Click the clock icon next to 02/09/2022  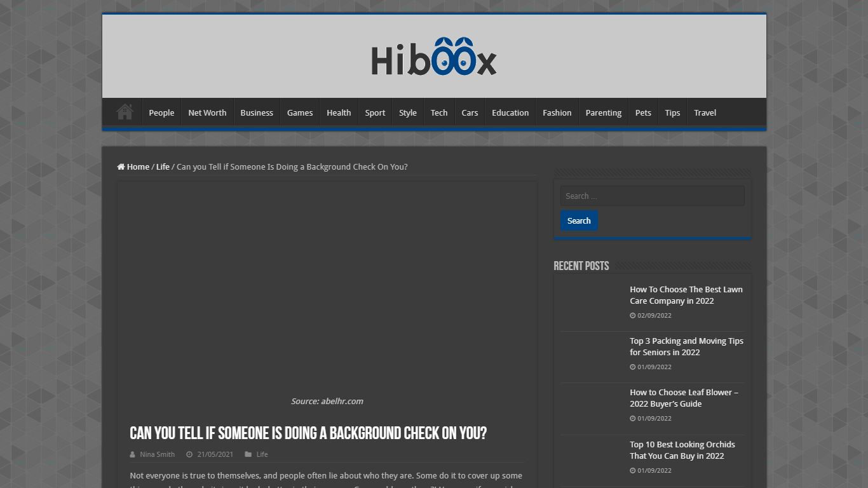[x=633, y=315]
